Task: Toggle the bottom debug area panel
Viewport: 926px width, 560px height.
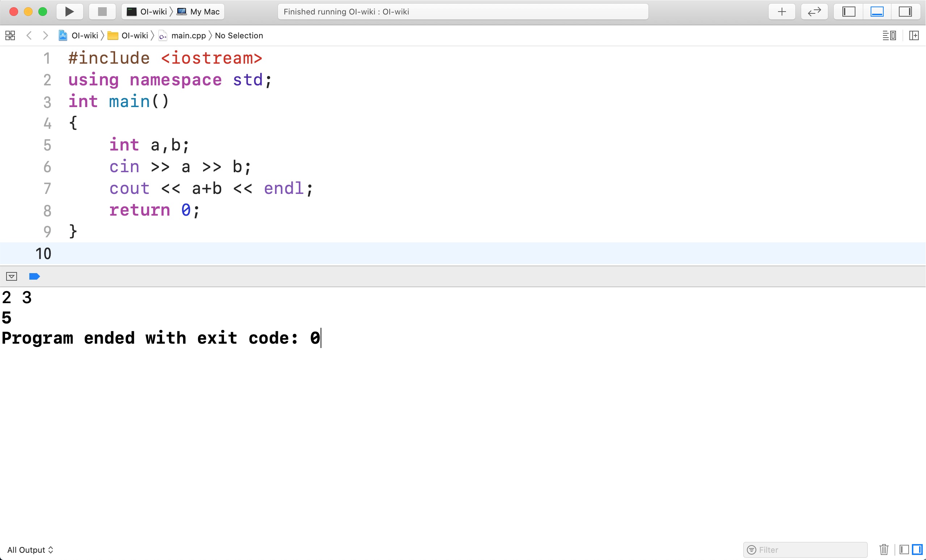Action: tap(877, 12)
